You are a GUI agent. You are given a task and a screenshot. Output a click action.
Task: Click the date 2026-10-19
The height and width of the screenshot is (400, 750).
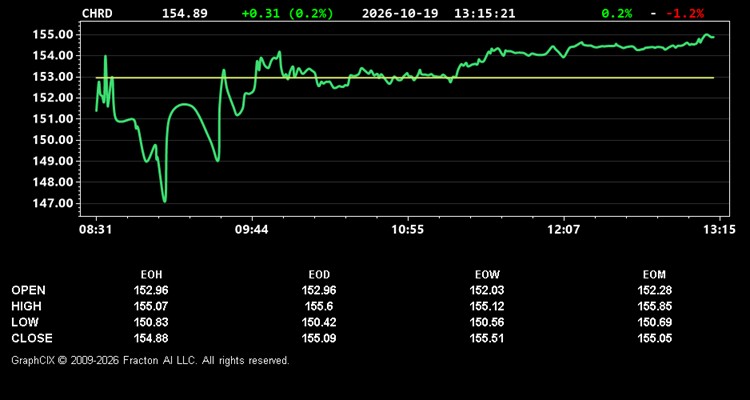(400, 13)
